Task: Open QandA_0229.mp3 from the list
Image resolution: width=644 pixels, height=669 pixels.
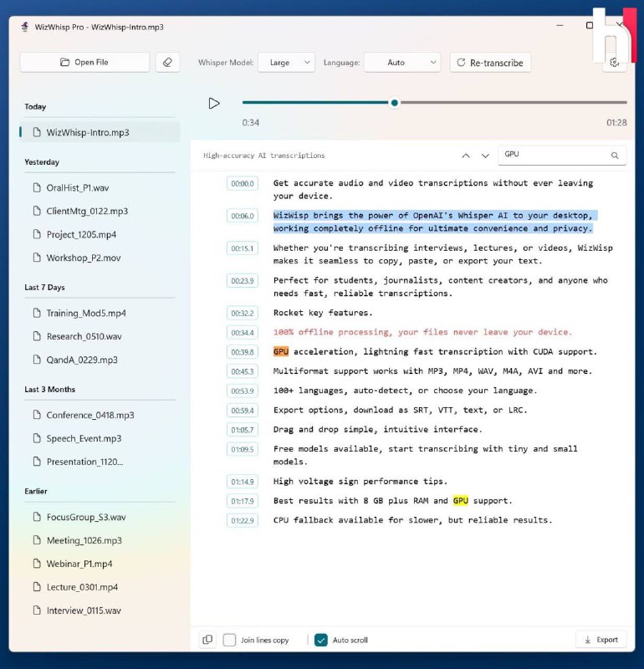Action: [100, 360]
